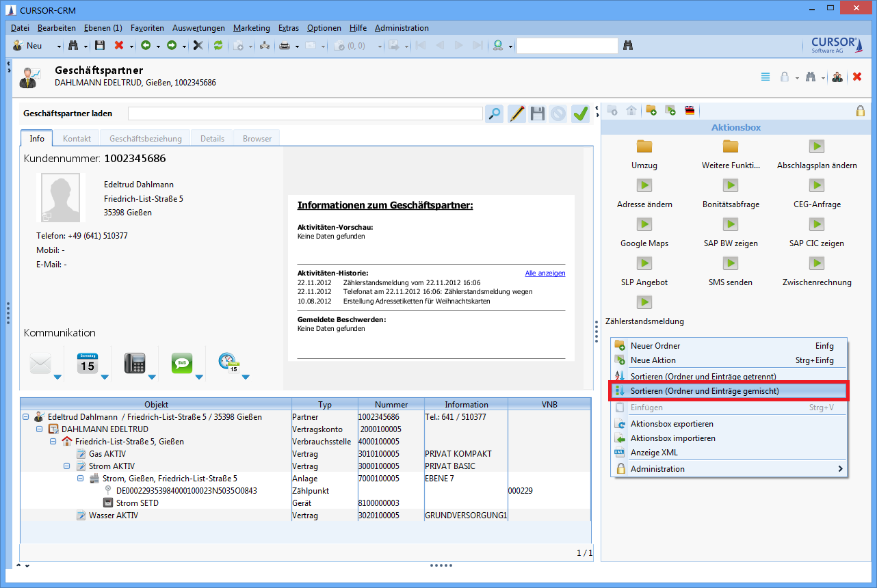The image size is (877, 588).
Task: Collapse the DAHLMANN EDELTRUD Vertragskonto node
Action: (40, 429)
